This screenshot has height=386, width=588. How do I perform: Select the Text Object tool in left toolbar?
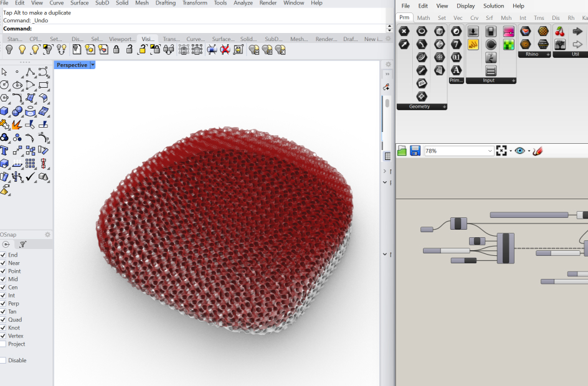(x=5, y=150)
